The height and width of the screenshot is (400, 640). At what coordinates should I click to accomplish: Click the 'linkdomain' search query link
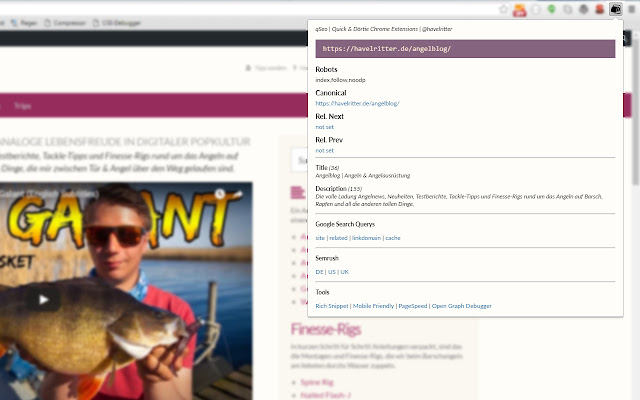click(x=366, y=238)
